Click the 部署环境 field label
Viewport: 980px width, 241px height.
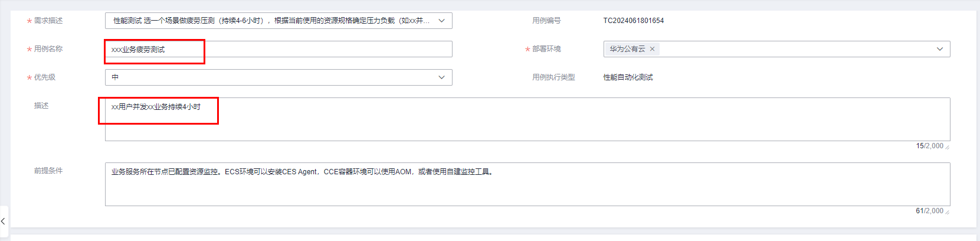pyautogui.click(x=546, y=49)
